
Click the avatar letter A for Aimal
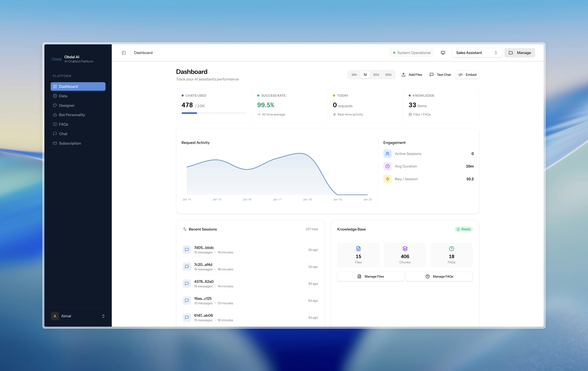[x=55, y=316]
